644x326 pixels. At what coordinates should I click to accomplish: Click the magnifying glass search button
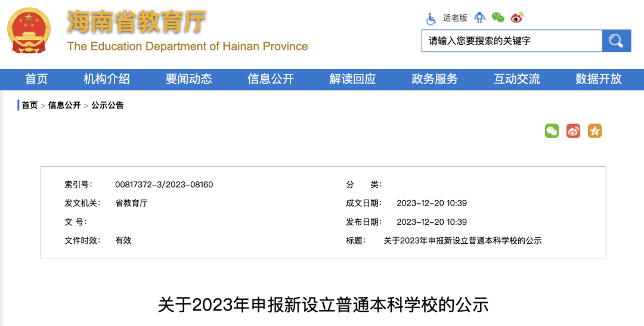[x=616, y=41]
